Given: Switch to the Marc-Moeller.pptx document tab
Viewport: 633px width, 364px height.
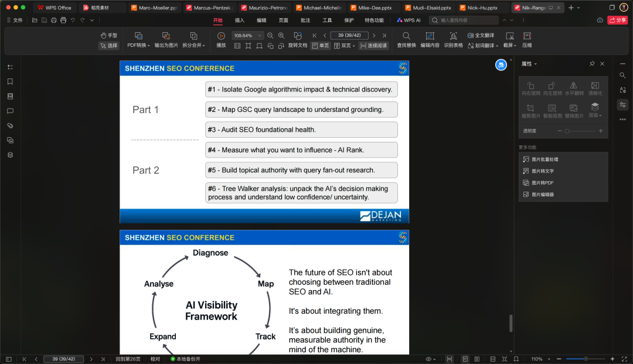Looking at the screenshot, I should coord(154,8).
